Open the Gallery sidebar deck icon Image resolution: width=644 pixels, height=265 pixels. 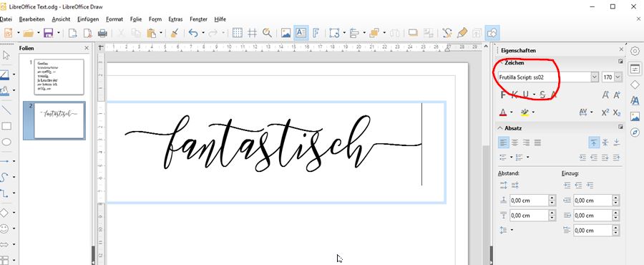click(635, 116)
